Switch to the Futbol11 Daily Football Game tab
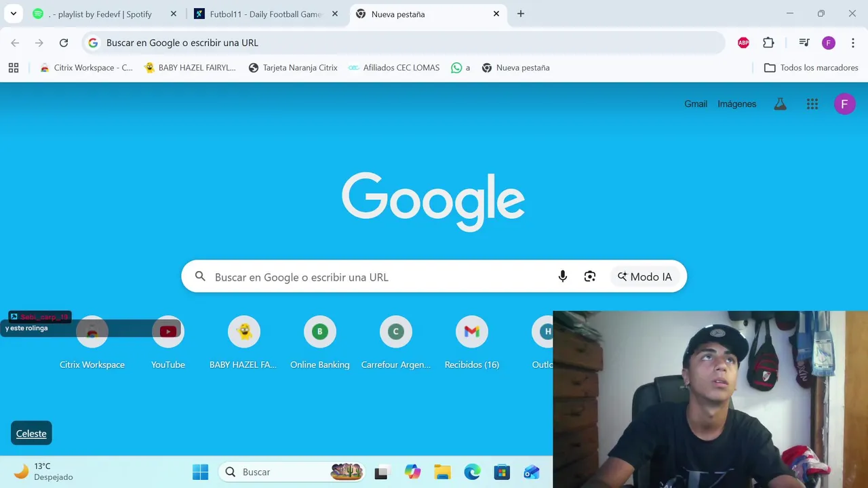Viewport: 868px width, 488px height. coord(267,14)
